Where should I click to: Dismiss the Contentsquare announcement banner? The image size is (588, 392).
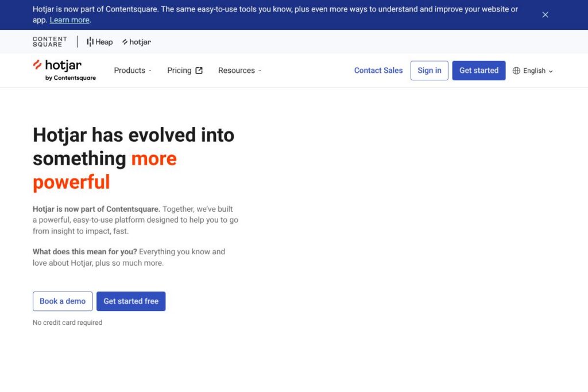pyautogui.click(x=545, y=15)
